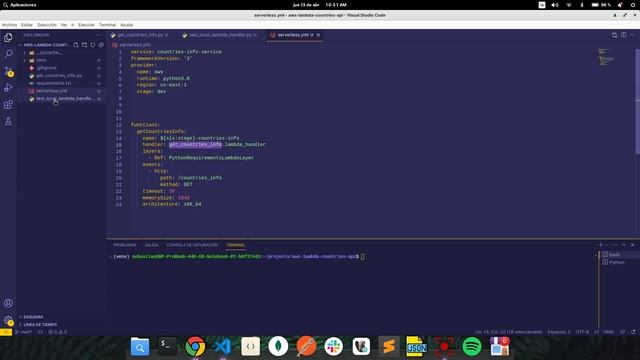Change language mode YAML in status bar
The image size is (640, 360).
[609, 332]
